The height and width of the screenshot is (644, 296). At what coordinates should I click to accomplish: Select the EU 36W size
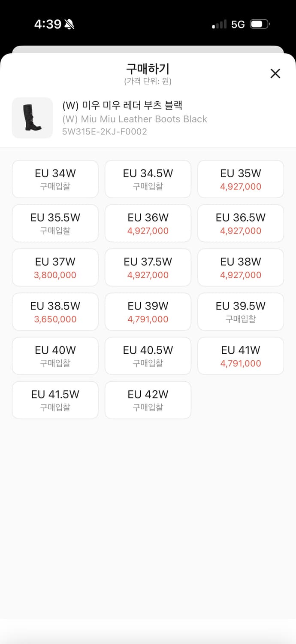(x=148, y=223)
